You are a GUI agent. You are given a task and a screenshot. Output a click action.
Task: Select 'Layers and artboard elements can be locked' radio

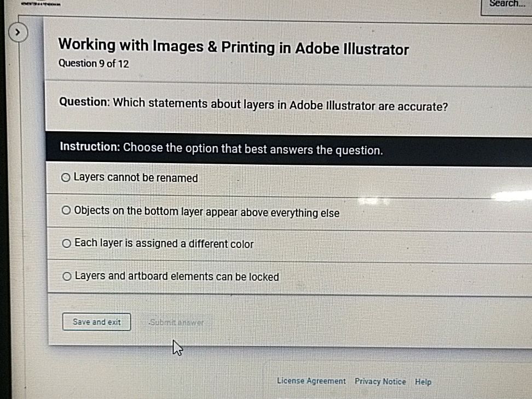coord(67,276)
